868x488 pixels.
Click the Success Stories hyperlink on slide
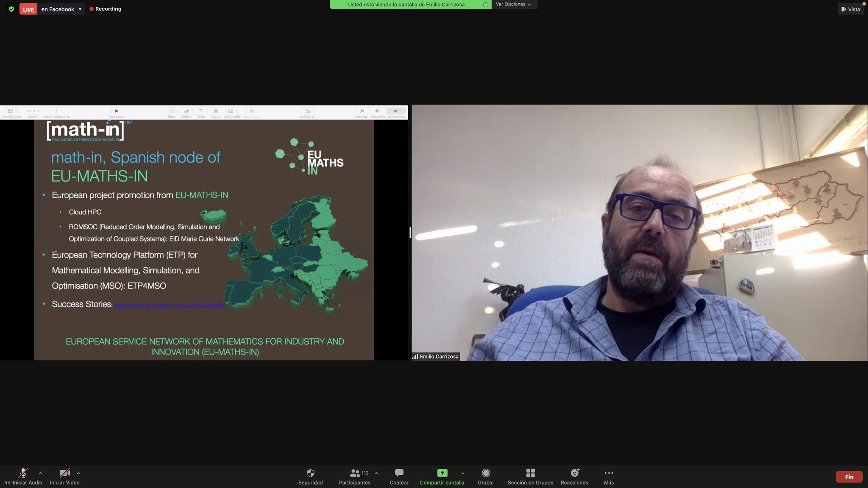[170, 305]
